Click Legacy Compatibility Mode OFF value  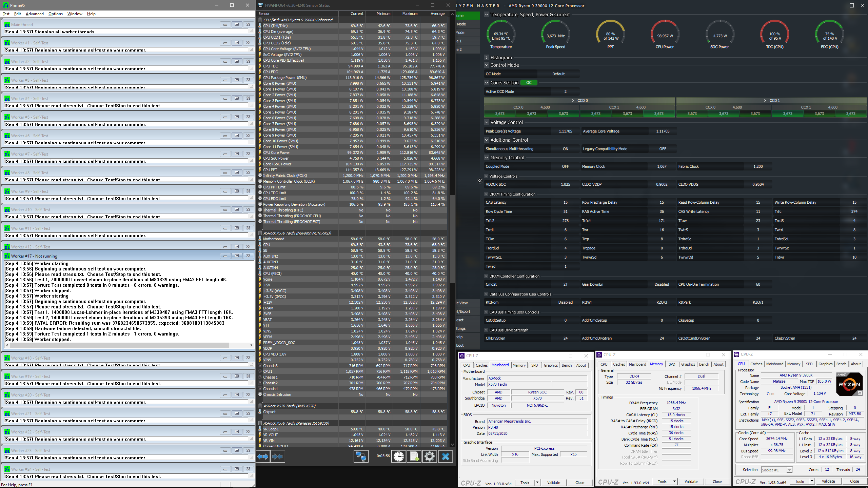663,149
